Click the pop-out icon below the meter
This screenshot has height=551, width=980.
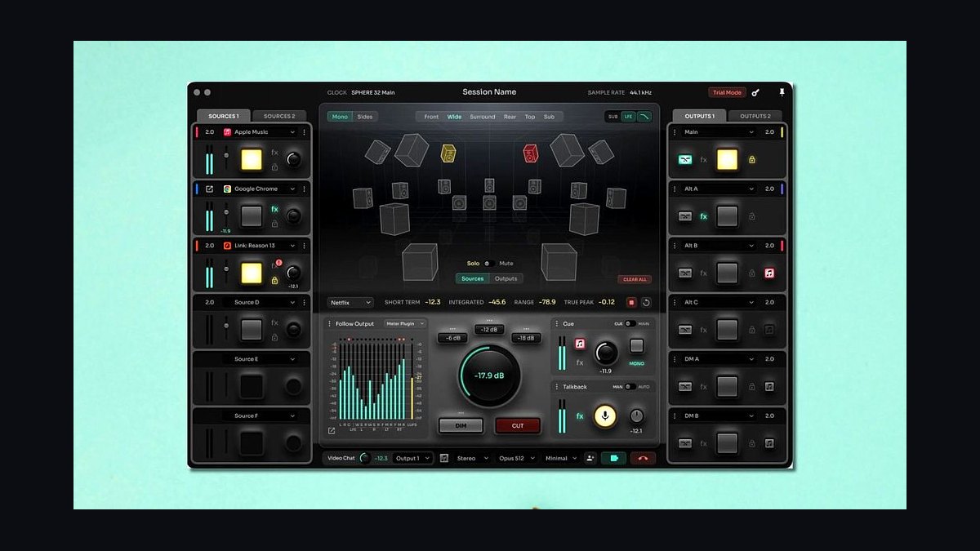point(332,430)
